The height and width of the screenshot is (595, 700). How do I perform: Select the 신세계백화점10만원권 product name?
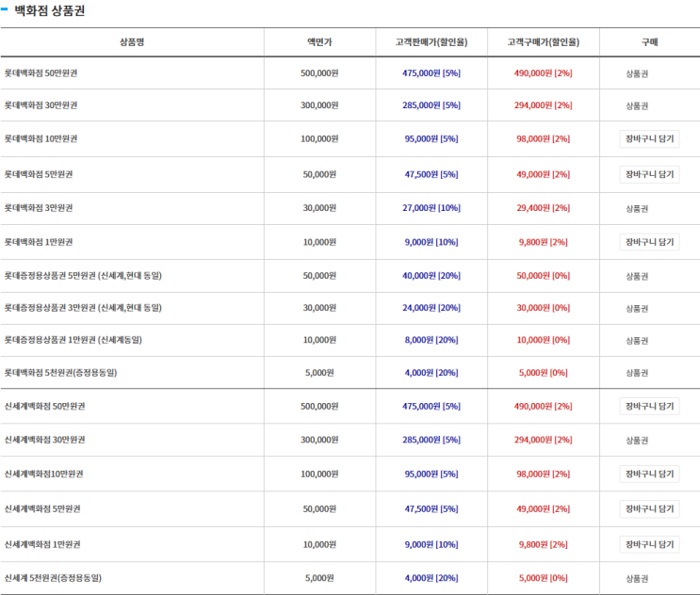point(43,474)
